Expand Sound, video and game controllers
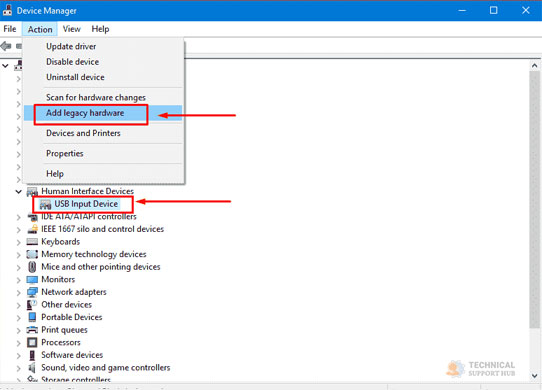 (19, 368)
